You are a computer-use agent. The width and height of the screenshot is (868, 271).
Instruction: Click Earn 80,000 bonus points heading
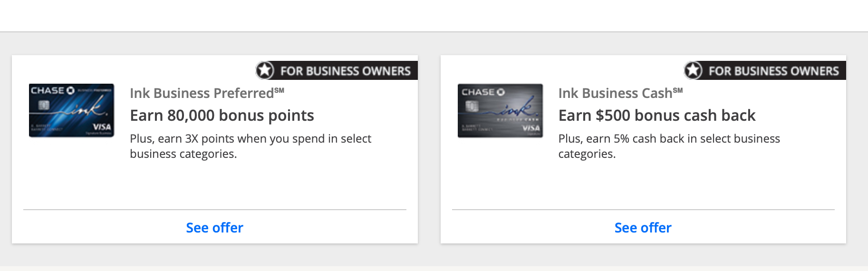tap(222, 116)
